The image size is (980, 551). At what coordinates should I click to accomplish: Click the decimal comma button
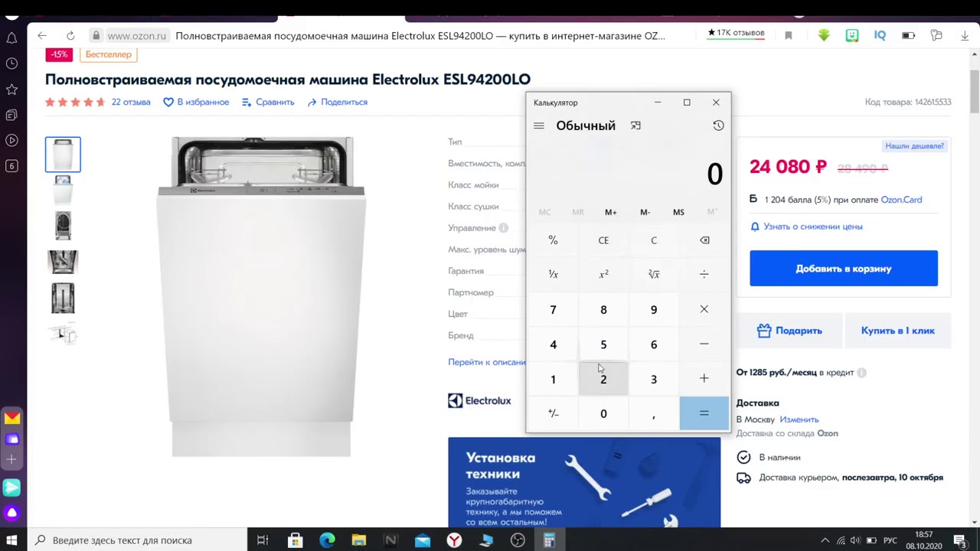tap(654, 413)
